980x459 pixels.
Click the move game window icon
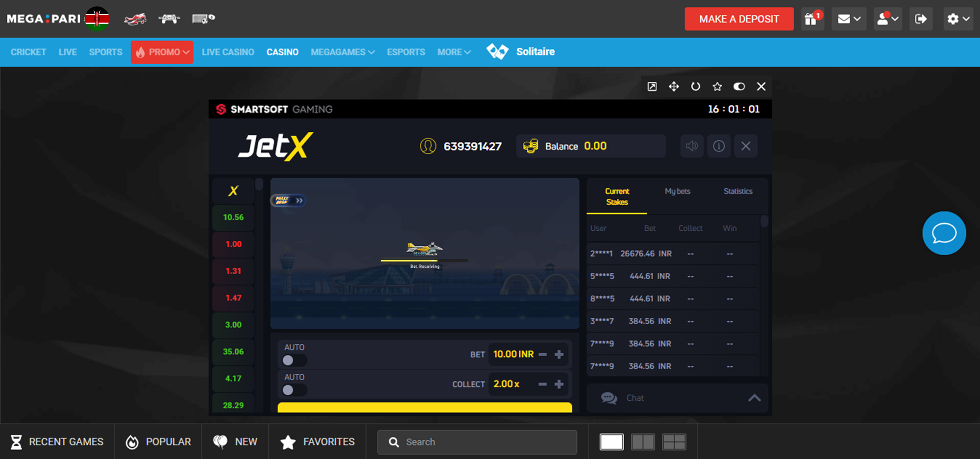click(674, 87)
